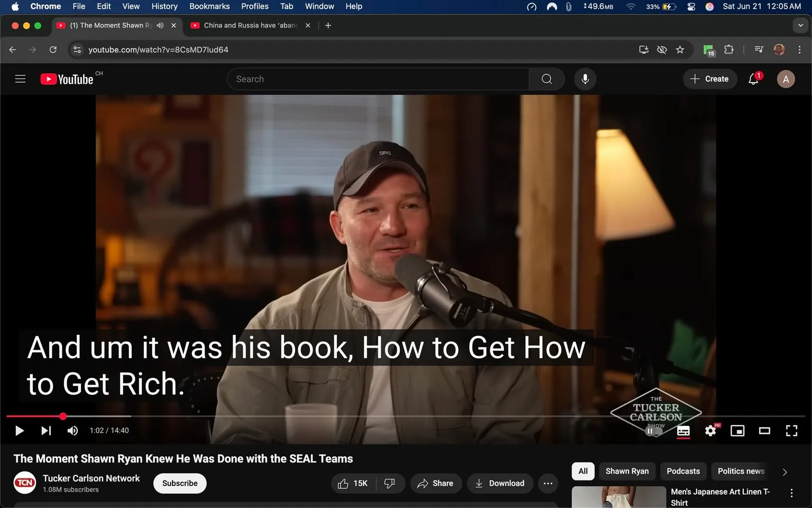The height and width of the screenshot is (508, 812).
Task: Open more actions menu below video
Action: click(548, 483)
